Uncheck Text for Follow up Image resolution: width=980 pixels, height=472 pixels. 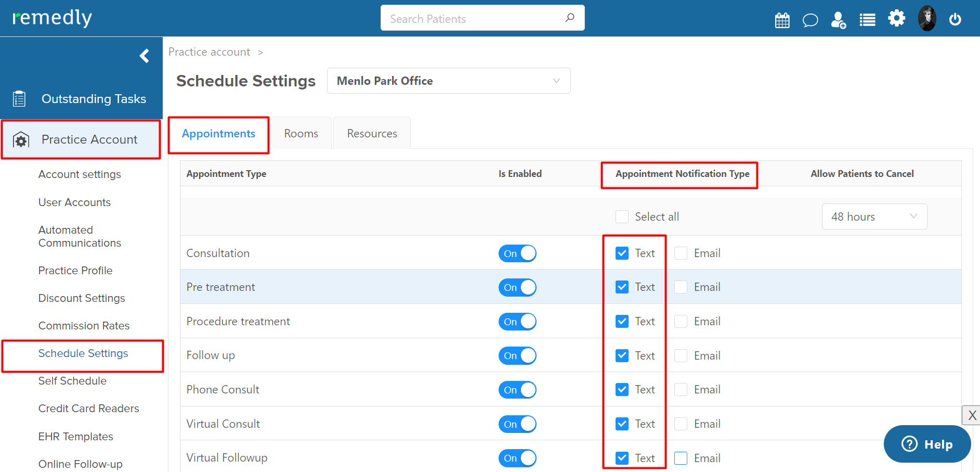point(622,355)
